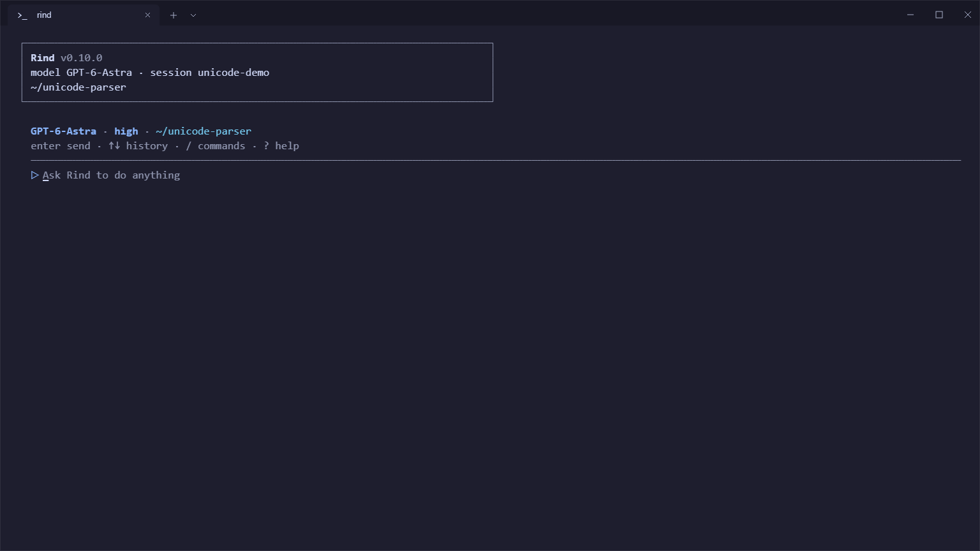
Task: Close the rind tab
Action: pos(147,15)
